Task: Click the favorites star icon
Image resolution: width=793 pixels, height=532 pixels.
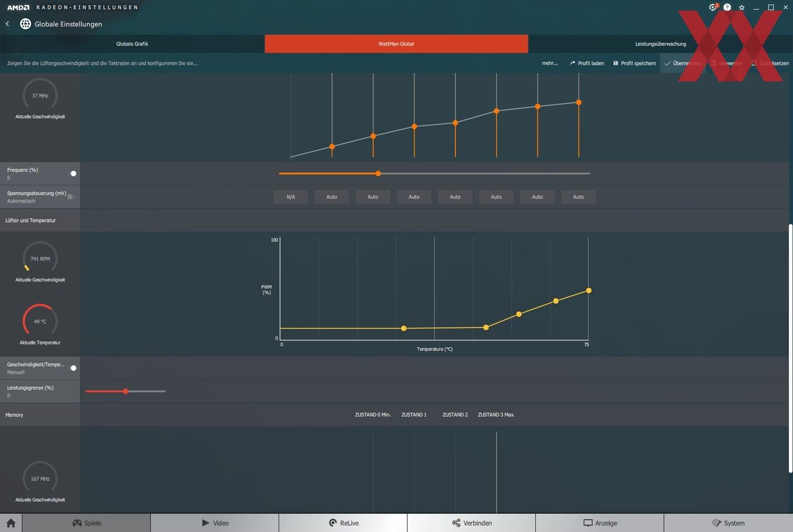Action: click(742, 8)
